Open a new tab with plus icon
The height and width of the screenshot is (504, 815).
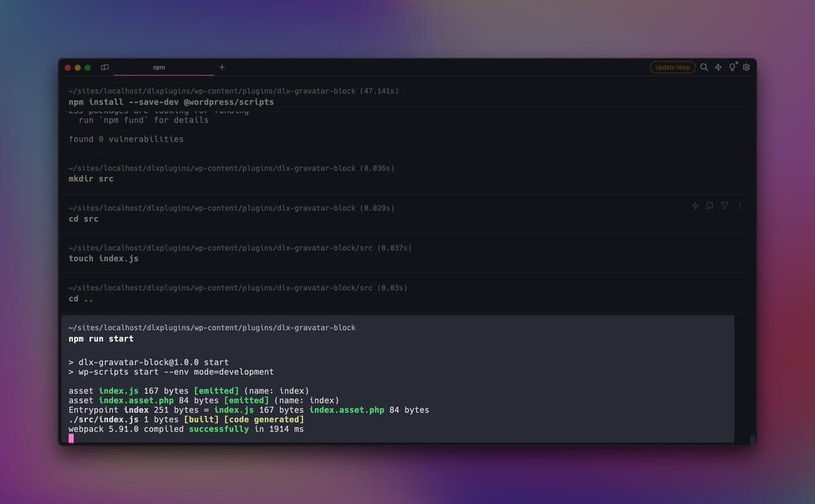222,67
